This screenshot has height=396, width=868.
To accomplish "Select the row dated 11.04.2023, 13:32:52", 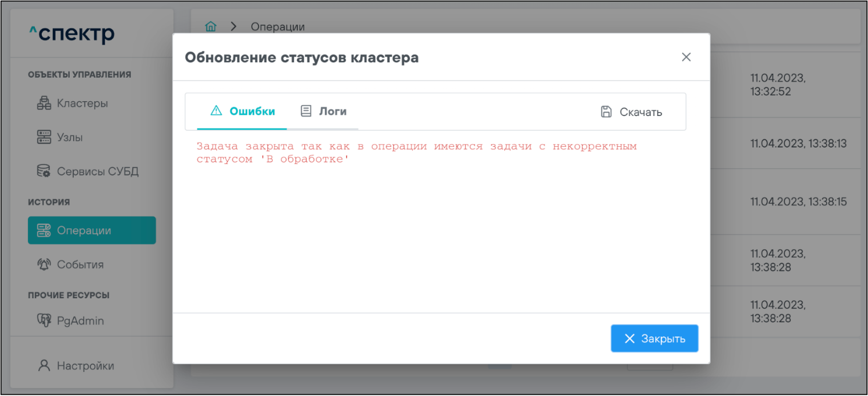I will (x=778, y=85).
